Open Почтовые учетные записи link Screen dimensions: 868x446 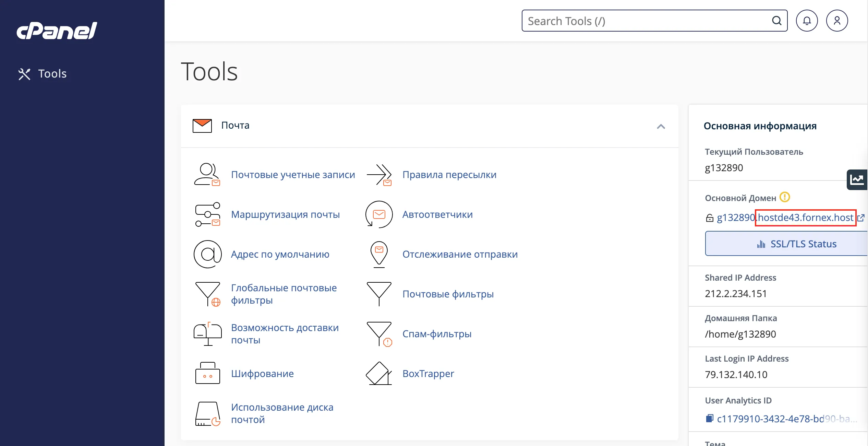point(293,175)
